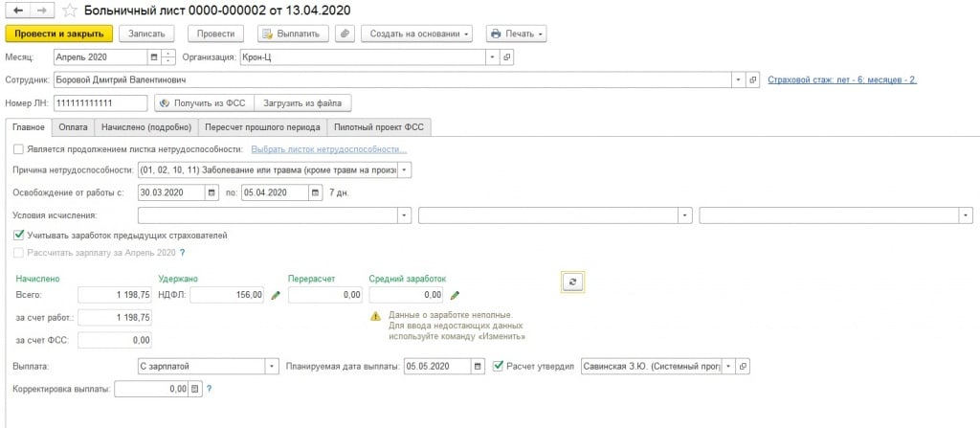Click Получить из ФСС button
The image size is (980, 428).
click(x=204, y=102)
